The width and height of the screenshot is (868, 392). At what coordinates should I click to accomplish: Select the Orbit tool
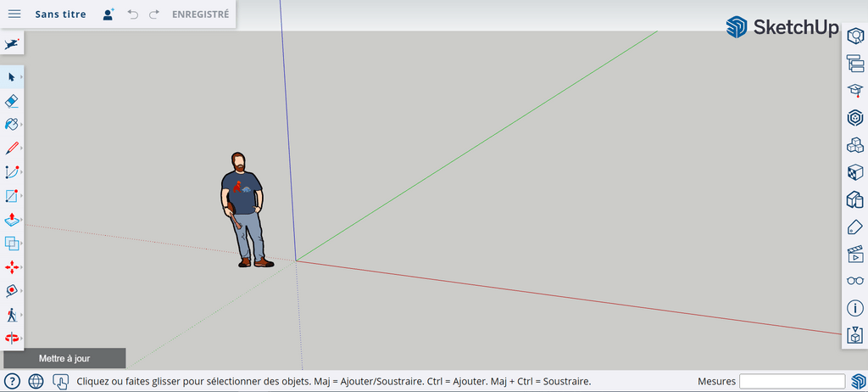[11, 338]
